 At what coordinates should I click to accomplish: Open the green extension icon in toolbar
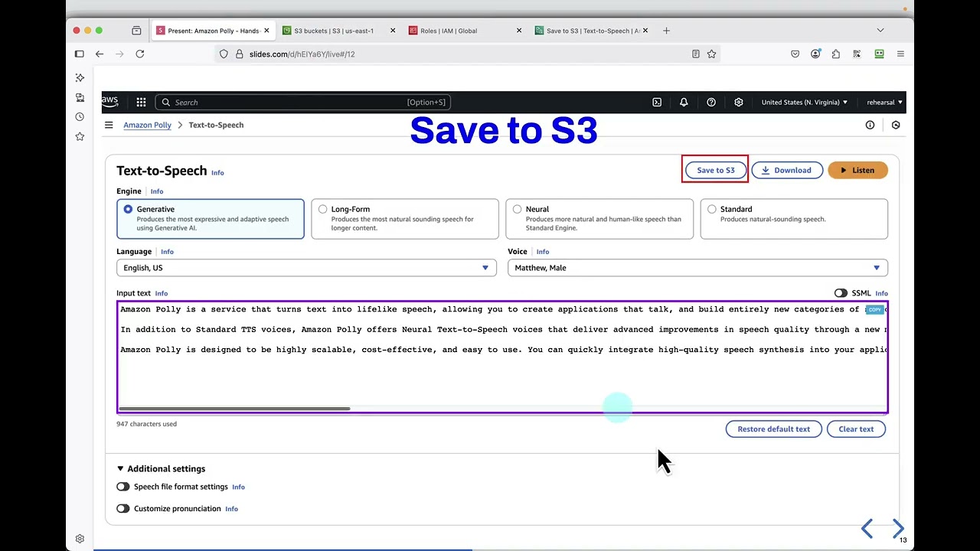click(879, 54)
